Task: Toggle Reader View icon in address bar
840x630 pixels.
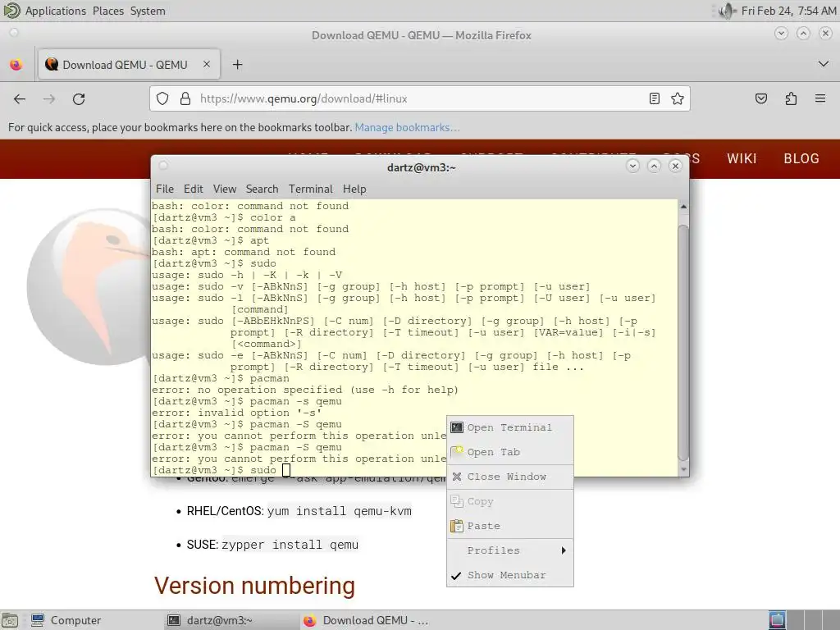Action: [654, 98]
